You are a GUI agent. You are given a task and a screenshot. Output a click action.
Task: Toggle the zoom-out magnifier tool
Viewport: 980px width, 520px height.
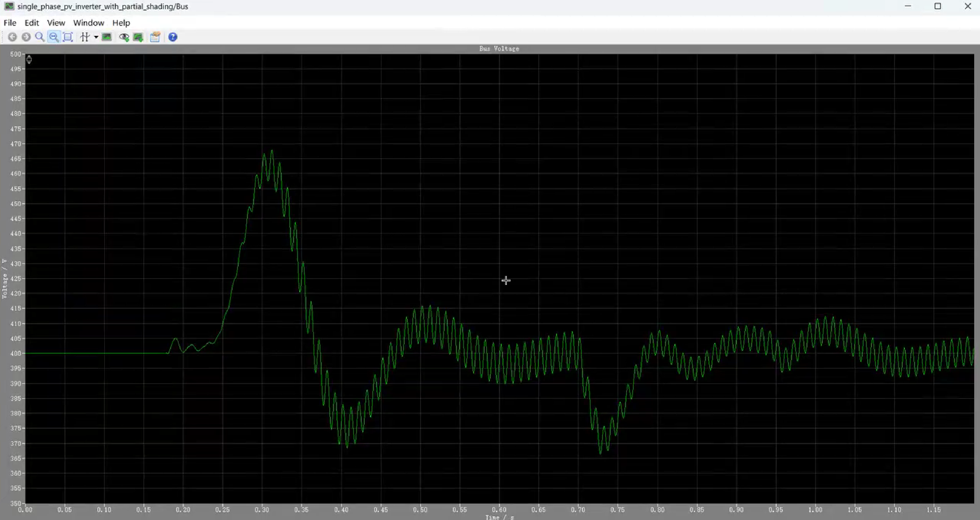point(54,37)
